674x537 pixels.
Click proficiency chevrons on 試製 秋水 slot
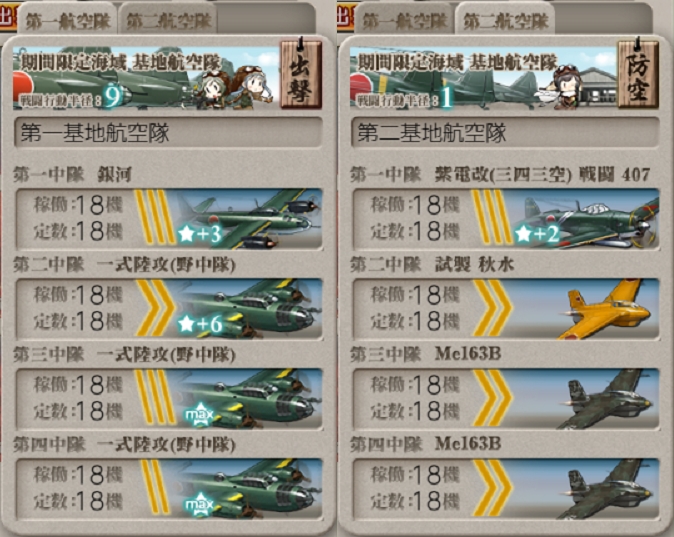coord(492,309)
